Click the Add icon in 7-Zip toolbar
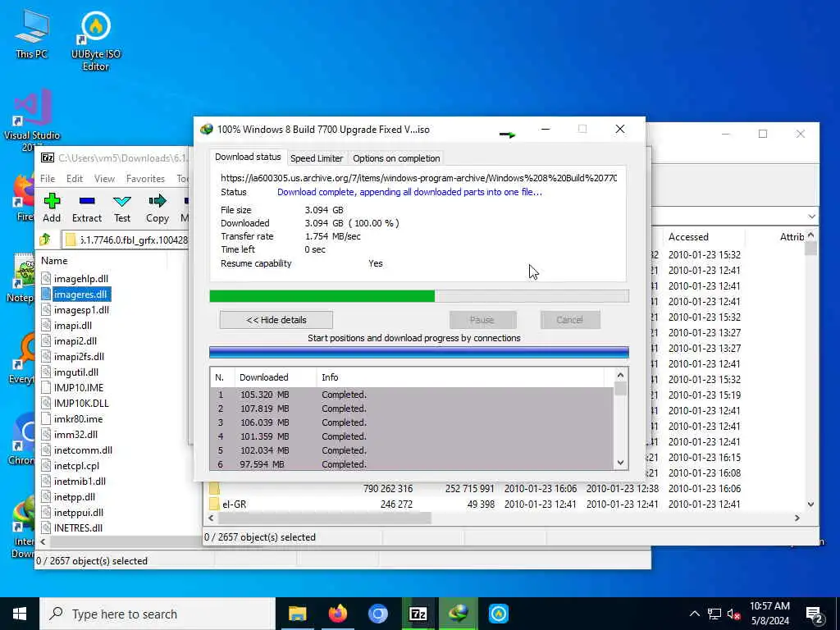The image size is (840, 630). click(52, 202)
